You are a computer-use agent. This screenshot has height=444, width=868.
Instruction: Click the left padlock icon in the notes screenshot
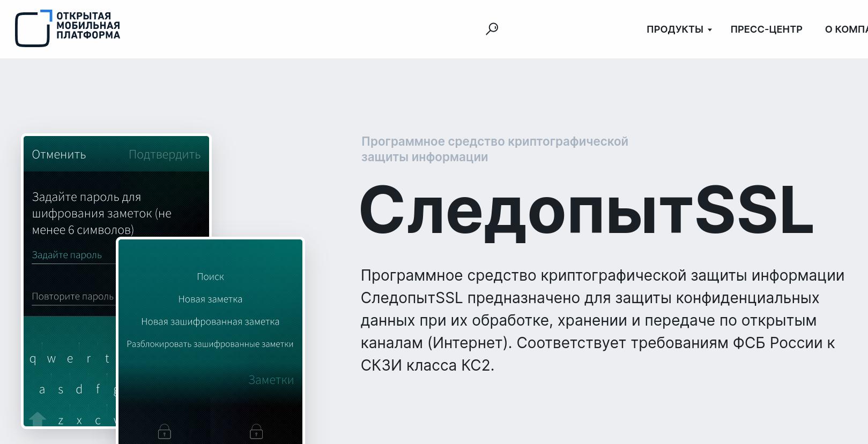click(165, 431)
